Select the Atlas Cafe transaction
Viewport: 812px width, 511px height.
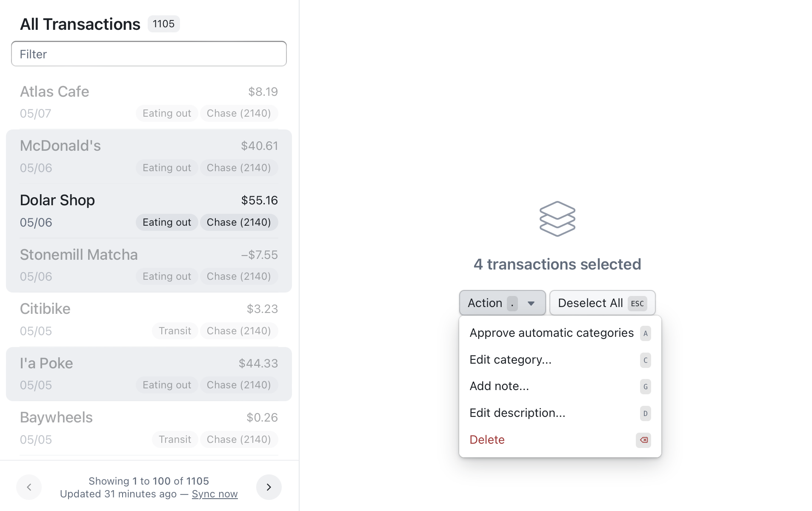click(x=149, y=102)
